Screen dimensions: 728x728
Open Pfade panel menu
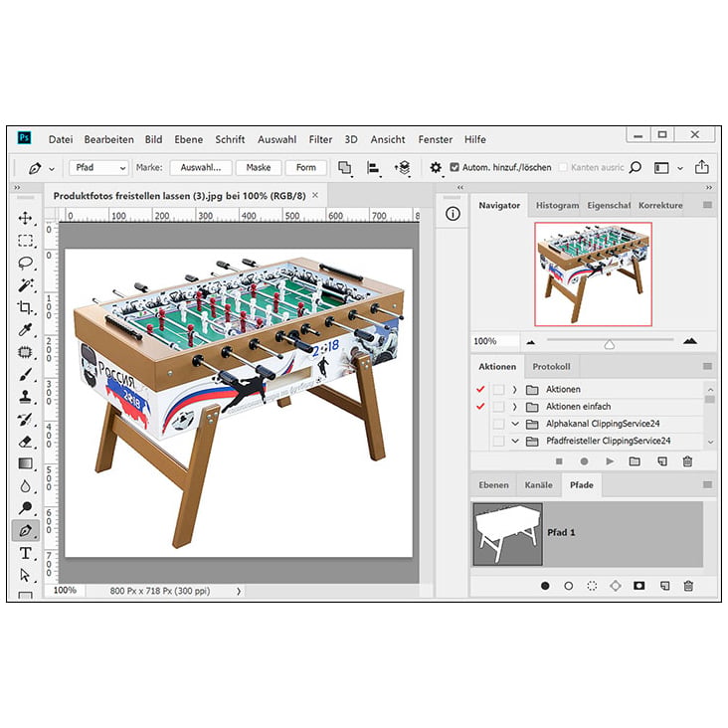(x=707, y=484)
